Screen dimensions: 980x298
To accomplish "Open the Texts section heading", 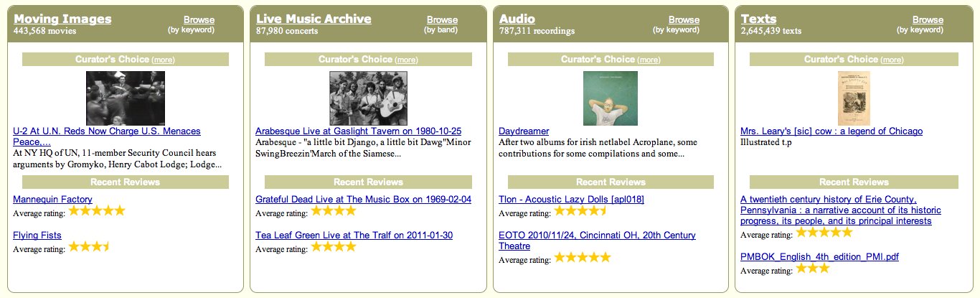I will [x=758, y=19].
